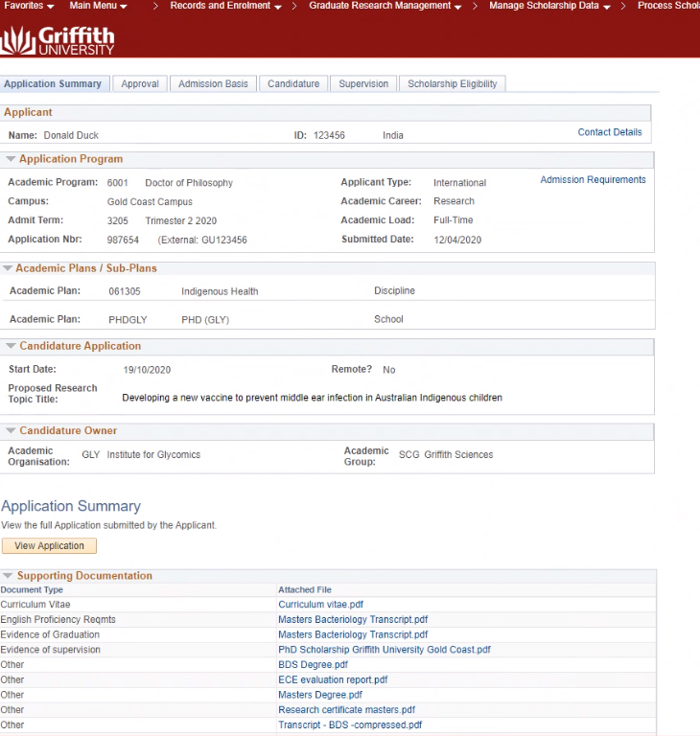The height and width of the screenshot is (736, 700).
Task: Open Manage Scholarship Data menu
Action: click(x=549, y=6)
